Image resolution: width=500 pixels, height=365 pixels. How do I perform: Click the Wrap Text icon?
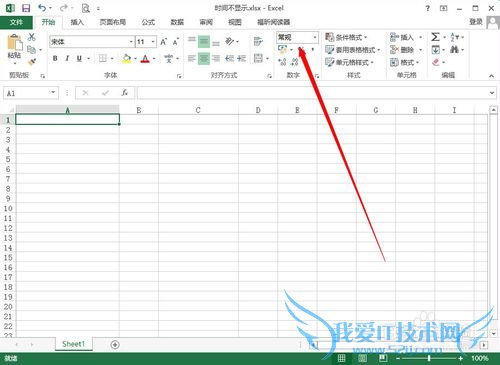pyautogui.click(x=258, y=41)
